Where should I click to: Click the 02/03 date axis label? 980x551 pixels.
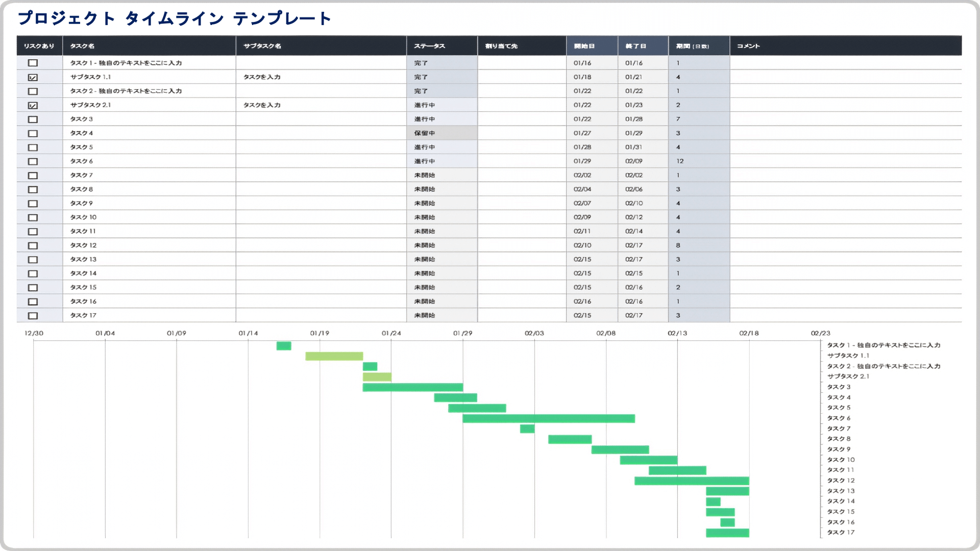(534, 333)
